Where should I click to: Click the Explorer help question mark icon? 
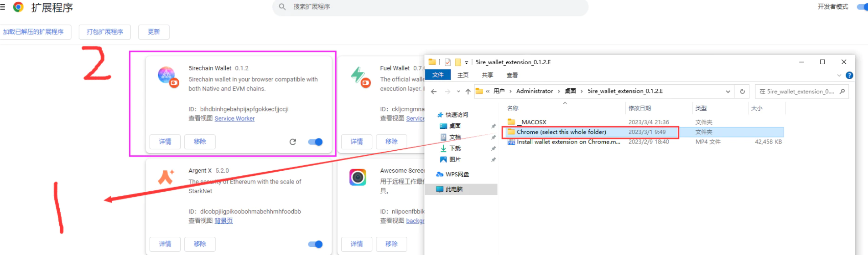point(849,75)
